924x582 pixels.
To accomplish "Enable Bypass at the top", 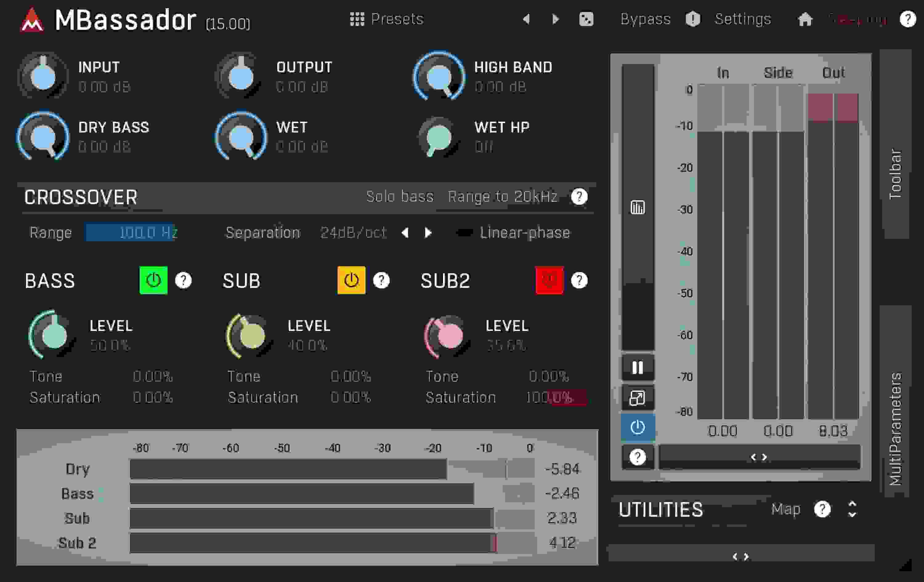I will (x=646, y=19).
